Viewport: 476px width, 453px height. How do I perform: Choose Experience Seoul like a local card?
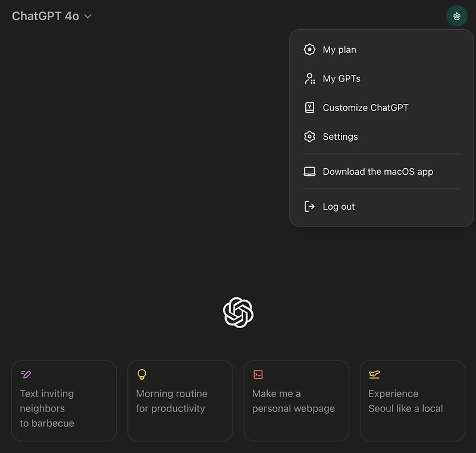(412, 401)
